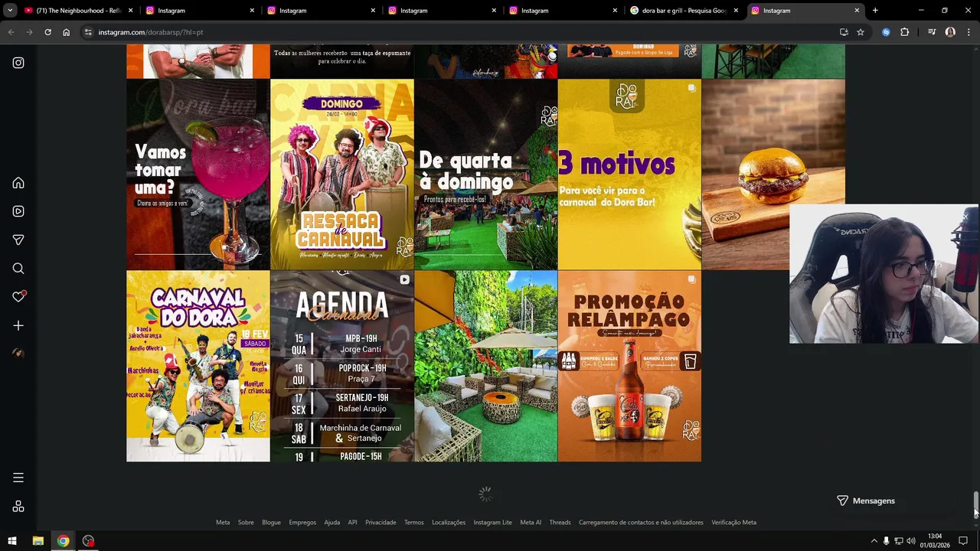Open a new Chrome tab
This screenshot has height=551, width=980.
[x=875, y=11]
